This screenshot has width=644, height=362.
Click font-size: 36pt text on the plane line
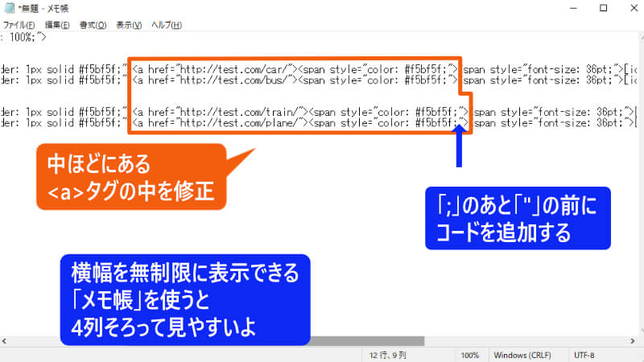click(579, 123)
